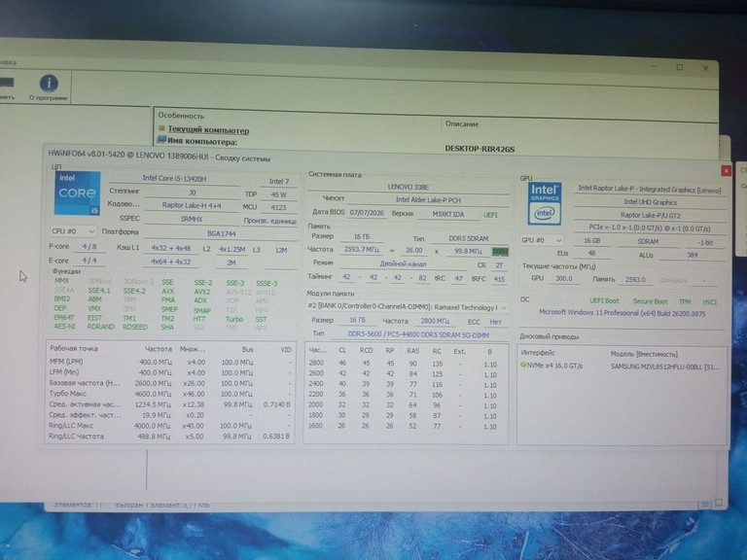Image resolution: width=747 pixels, height=560 pixels.
Task: Click the Ring/LLC Макс row
Action: point(170,426)
